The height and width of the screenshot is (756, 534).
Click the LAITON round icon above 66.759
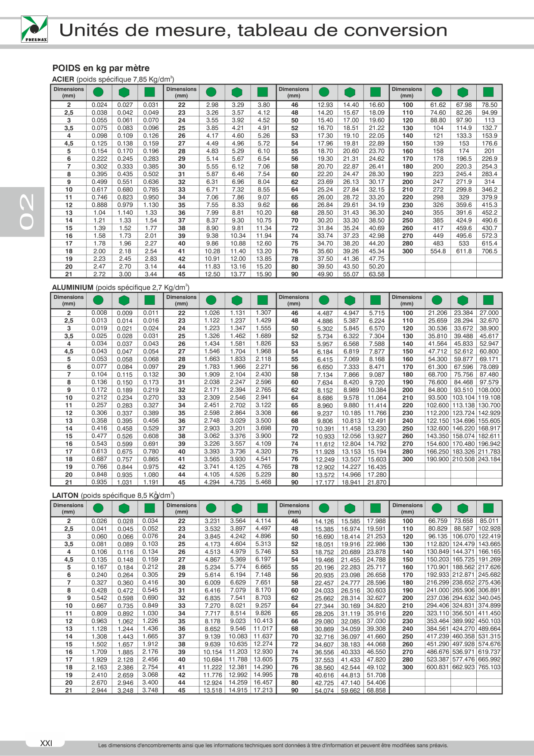pos(437,508)
